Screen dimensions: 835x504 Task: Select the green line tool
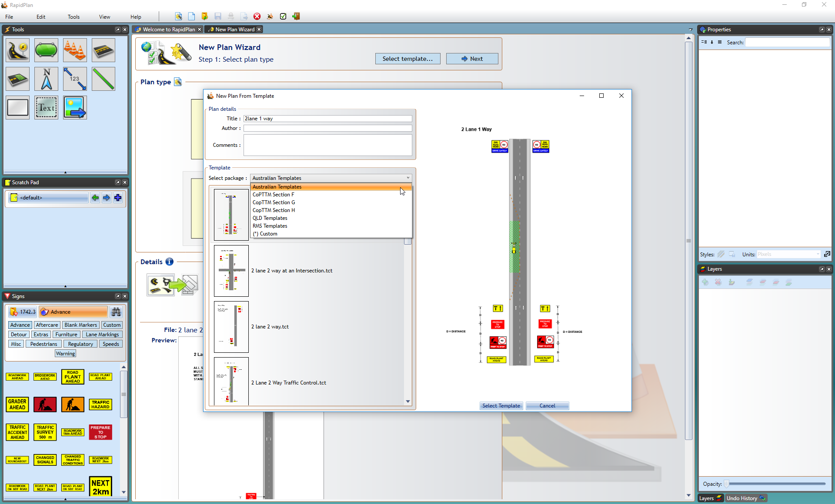tap(104, 79)
